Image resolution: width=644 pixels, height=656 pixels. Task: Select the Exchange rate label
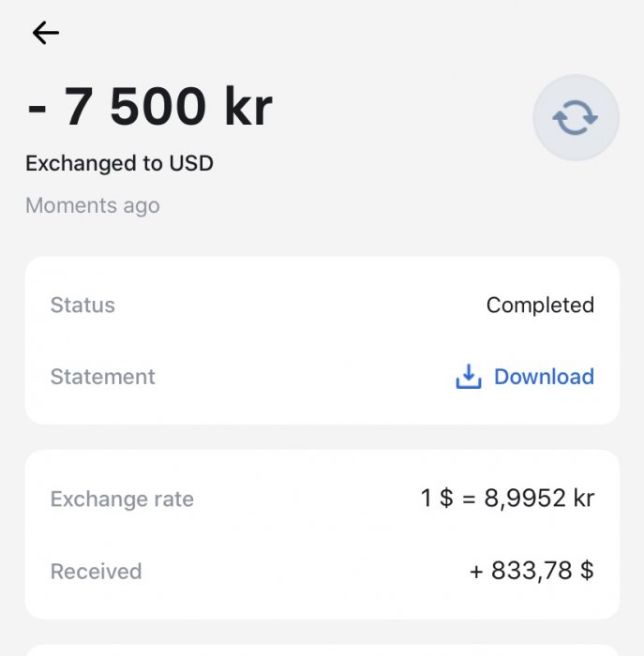point(122,499)
